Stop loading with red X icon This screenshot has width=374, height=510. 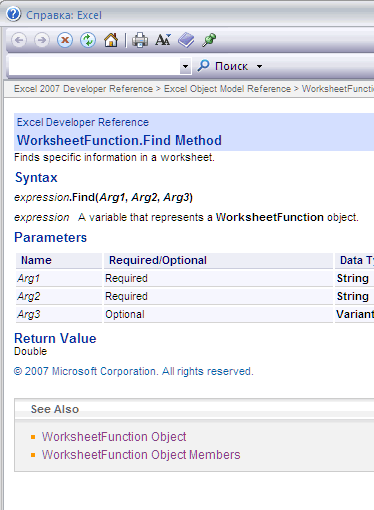(x=65, y=40)
